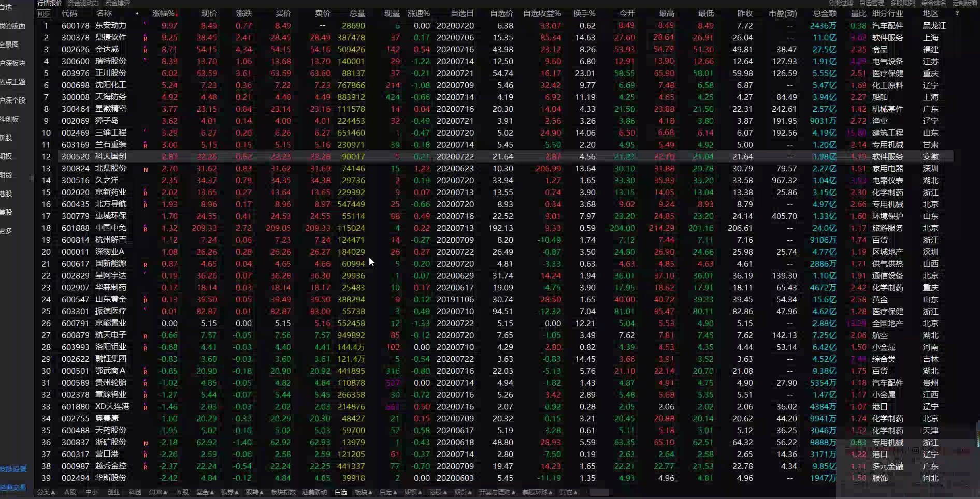Screen dimensions: 980x499
Task: Click the R marker next to 越秀金控
Action: pyautogui.click(x=146, y=467)
